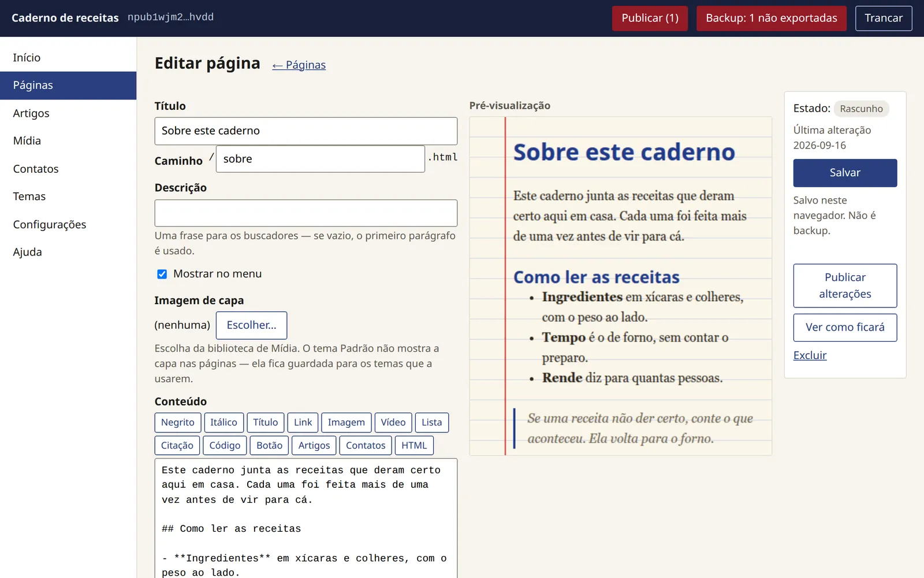Click Publicar alterações button
Image resolution: width=924 pixels, height=578 pixels.
tap(845, 286)
